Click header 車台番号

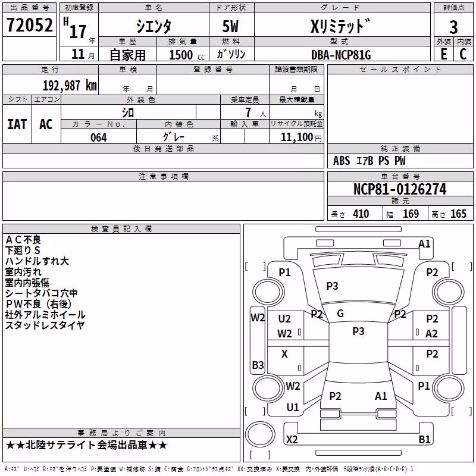400,176
